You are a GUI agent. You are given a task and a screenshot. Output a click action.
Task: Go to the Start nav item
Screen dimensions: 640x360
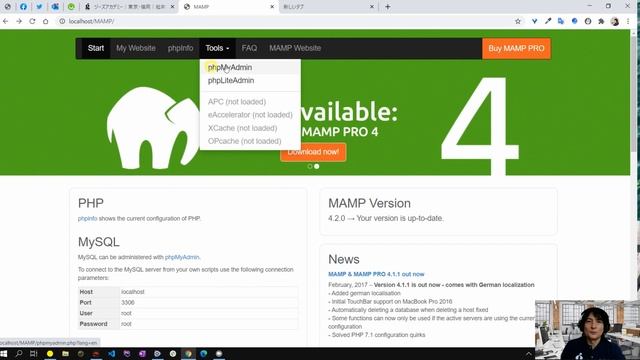point(96,48)
